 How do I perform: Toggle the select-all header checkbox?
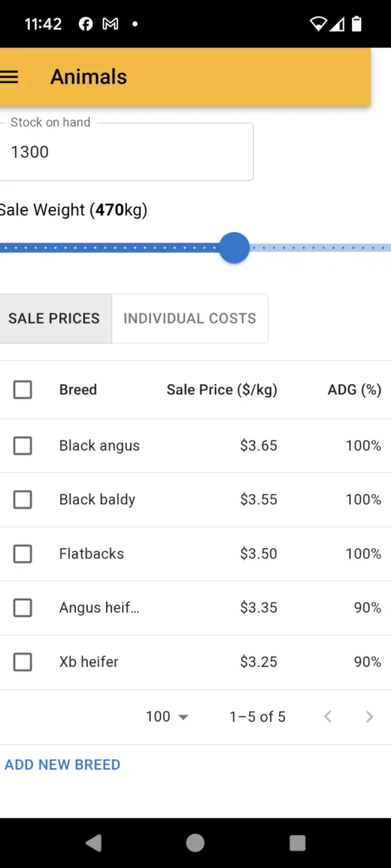pos(23,390)
